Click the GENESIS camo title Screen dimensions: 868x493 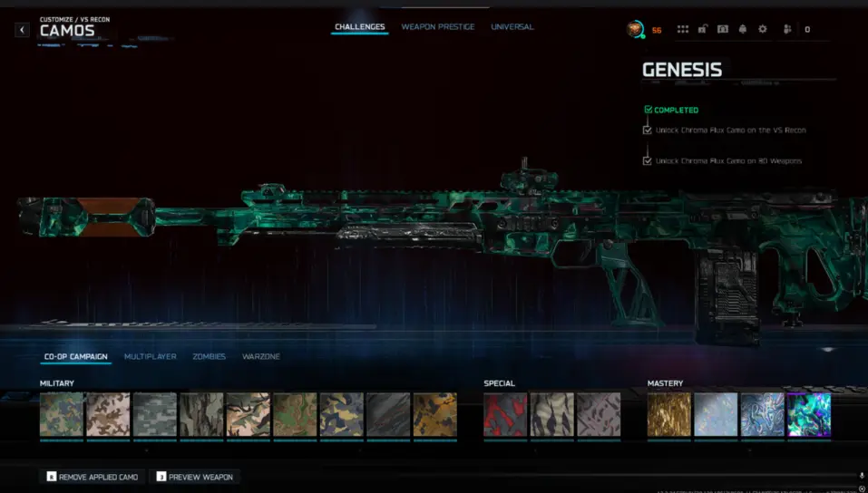[x=682, y=70]
